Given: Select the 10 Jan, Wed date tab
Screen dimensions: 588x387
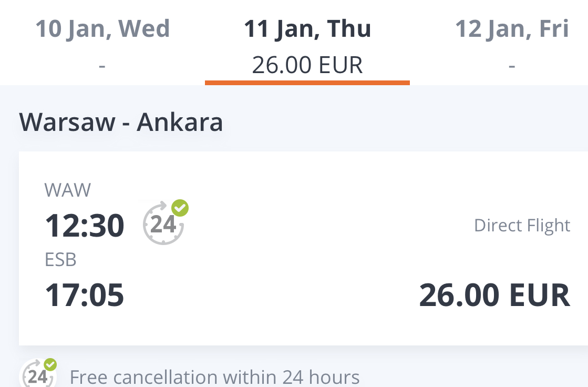Looking at the screenshot, I should (x=102, y=42).
